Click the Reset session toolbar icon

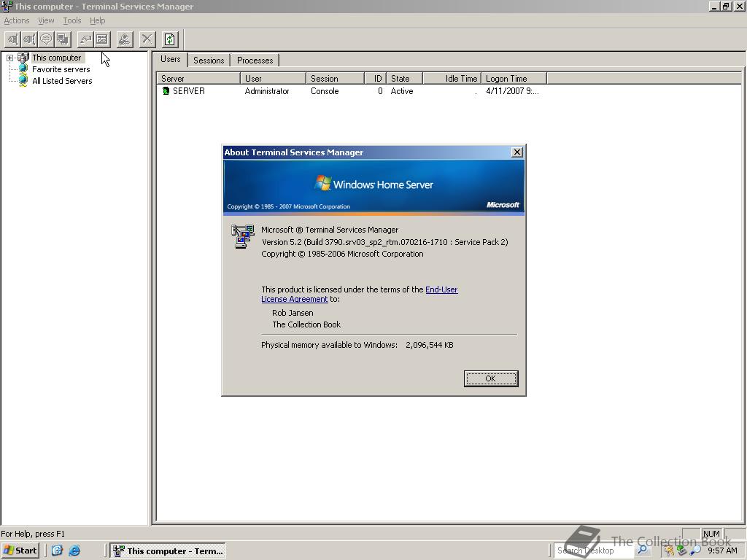coord(86,39)
